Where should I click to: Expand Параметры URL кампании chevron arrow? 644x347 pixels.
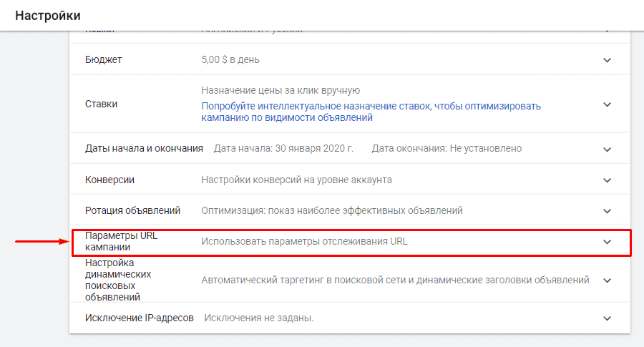[607, 242]
